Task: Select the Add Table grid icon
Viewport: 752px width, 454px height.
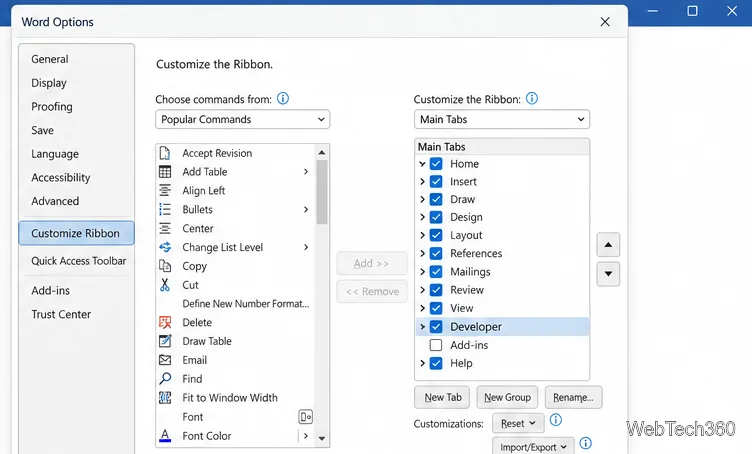Action: click(164, 172)
